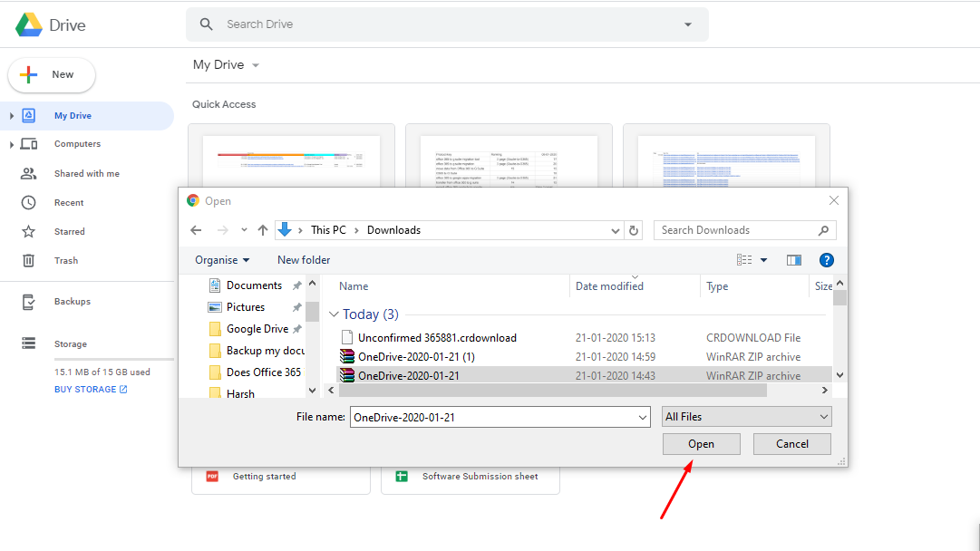Toggle the preview pane icon
The image size is (980, 551).
pyautogui.click(x=794, y=260)
